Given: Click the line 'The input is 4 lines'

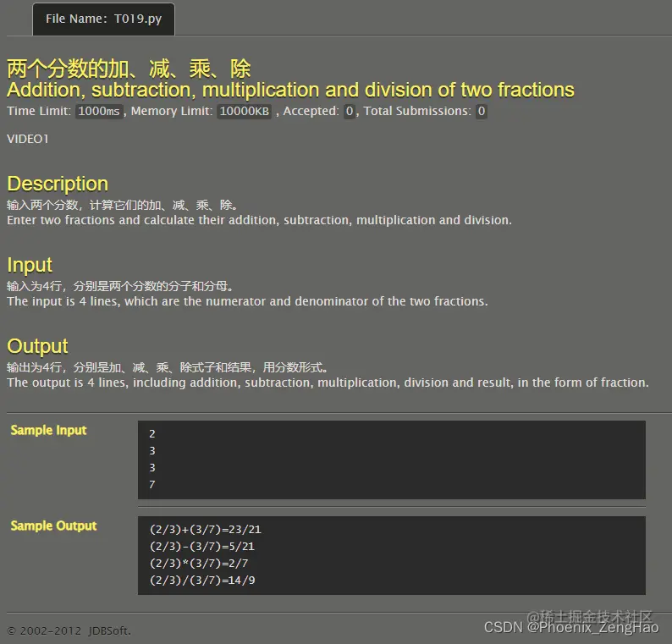Looking at the screenshot, I should 247,301.
